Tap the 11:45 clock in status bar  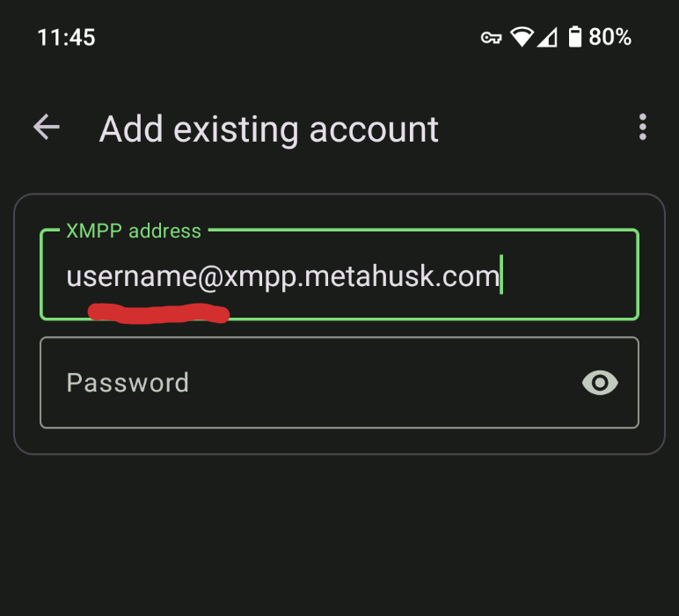click(66, 37)
